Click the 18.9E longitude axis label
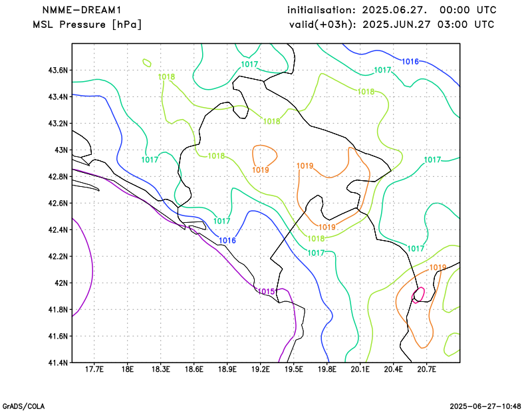The width and height of the screenshot is (532, 411). click(227, 369)
